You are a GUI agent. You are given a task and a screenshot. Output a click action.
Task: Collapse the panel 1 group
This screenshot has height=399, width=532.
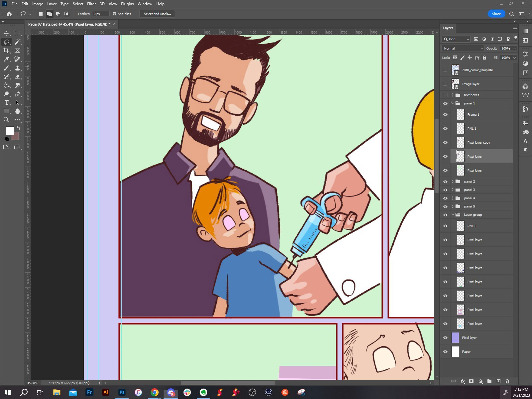[x=453, y=103]
